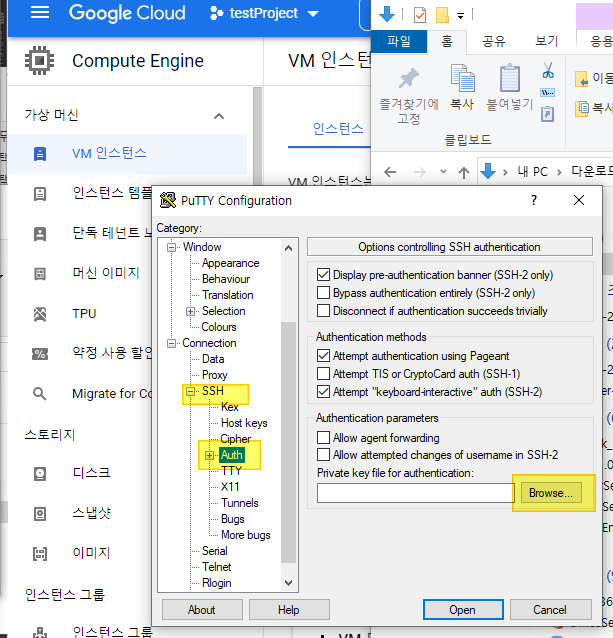Viewport: 613px width, 638px height.
Task: Collapse the 가상 머신 sidebar section
Action: click(219, 116)
